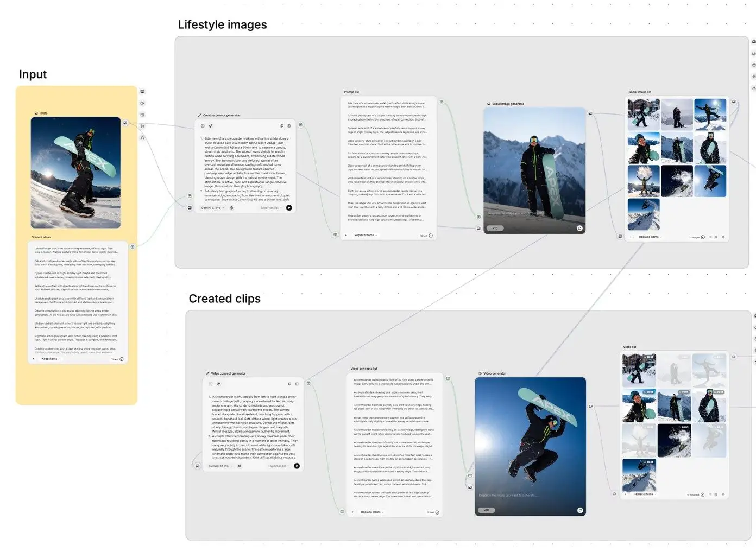Select selfie snowboarder thumbnail in Social image list
Screen dimensions: 756x558
pos(644,148)
